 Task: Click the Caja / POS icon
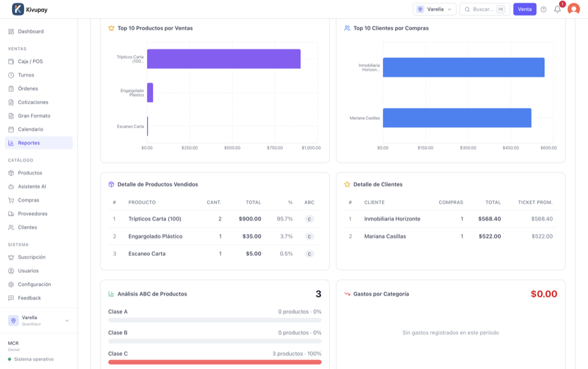click(x=11, y=61)
